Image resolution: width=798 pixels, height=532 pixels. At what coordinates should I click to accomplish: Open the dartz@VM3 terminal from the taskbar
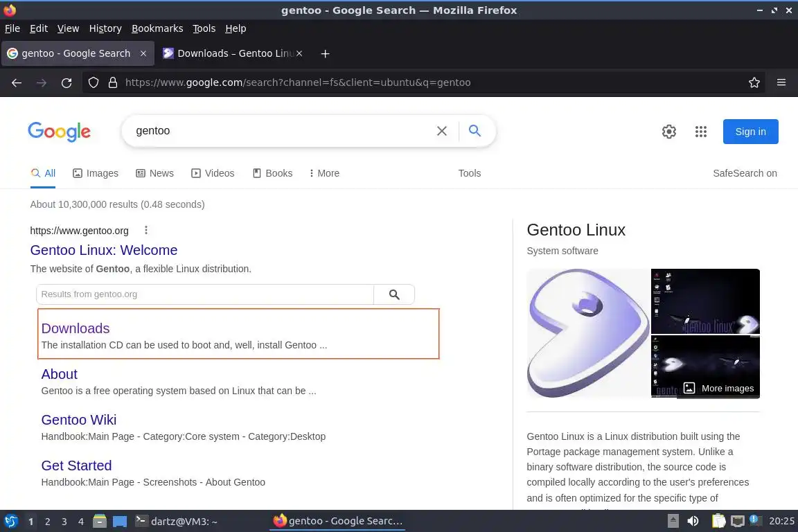pyautogui.click(x=176, y=521)
